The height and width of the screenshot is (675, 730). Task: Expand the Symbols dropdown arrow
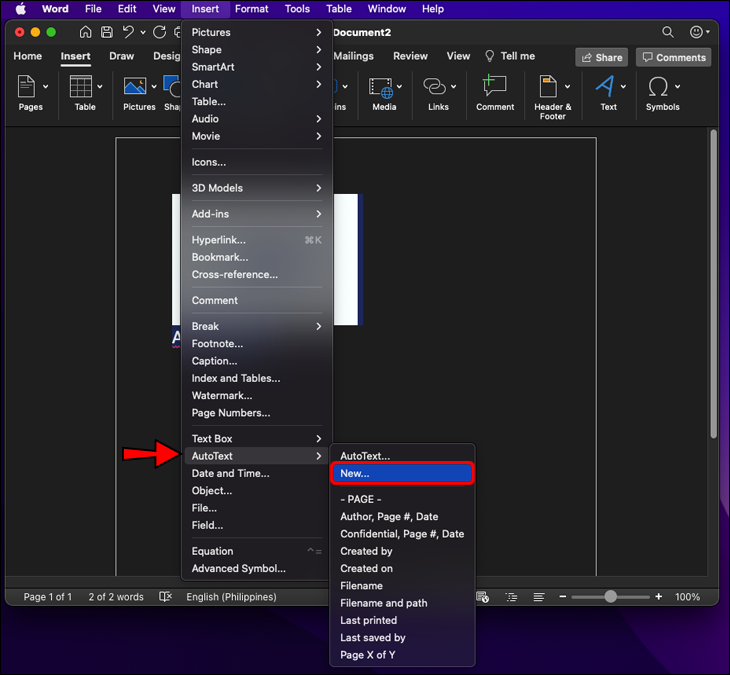click(677, 87)
